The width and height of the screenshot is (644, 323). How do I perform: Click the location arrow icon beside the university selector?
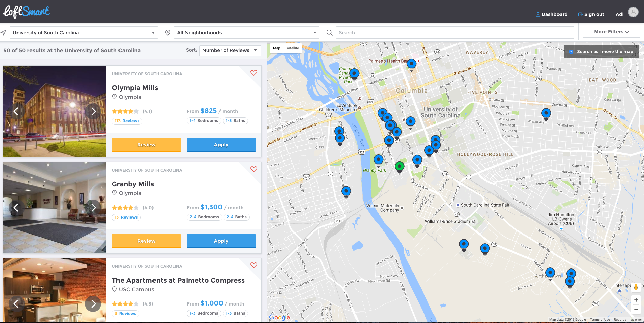point(4,33)
